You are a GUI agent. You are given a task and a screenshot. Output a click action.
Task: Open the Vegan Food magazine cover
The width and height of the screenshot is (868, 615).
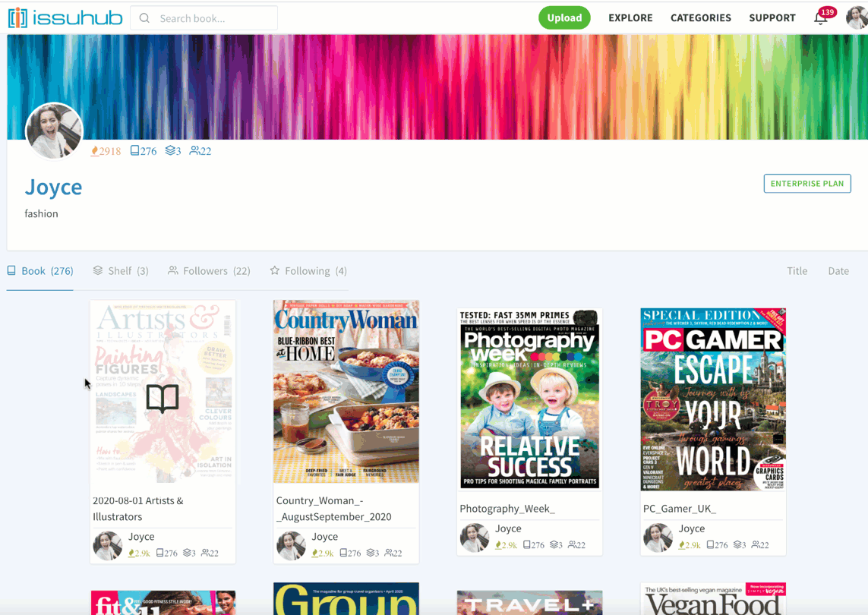pos(713,598)
